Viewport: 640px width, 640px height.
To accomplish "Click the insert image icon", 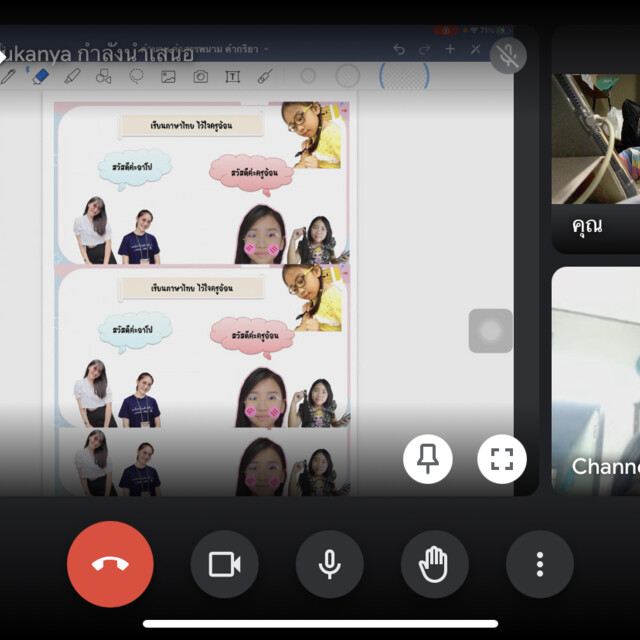I will click(x=168, y=76).
